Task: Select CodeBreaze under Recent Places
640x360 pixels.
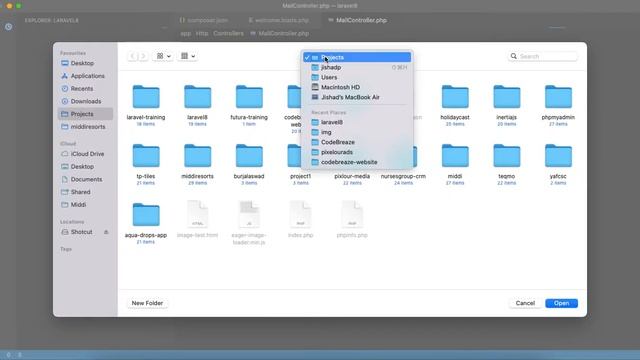Action: point(357,142)
